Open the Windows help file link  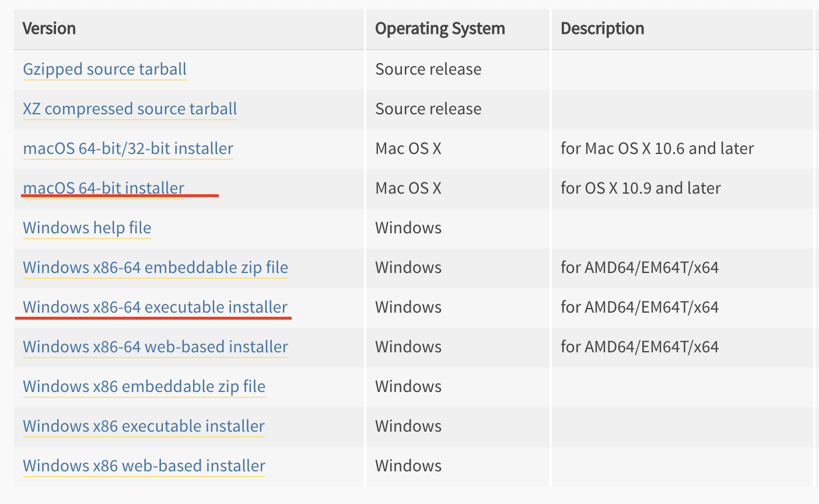coord(87,228)
